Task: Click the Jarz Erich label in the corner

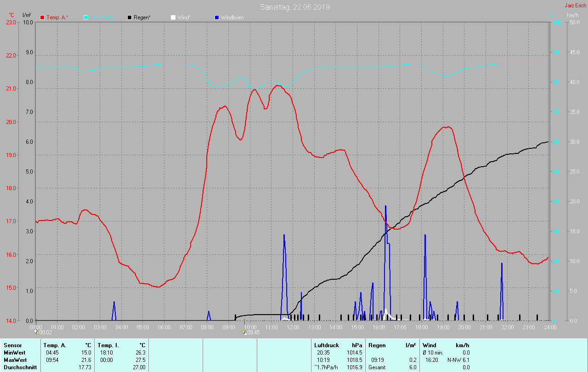Action: click(x=575, y=6)
